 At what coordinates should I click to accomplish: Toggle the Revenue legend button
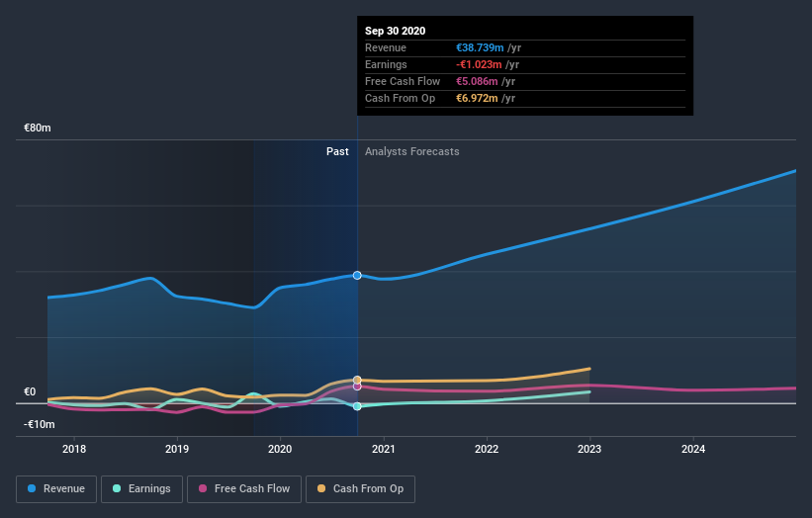coord(56,489)
